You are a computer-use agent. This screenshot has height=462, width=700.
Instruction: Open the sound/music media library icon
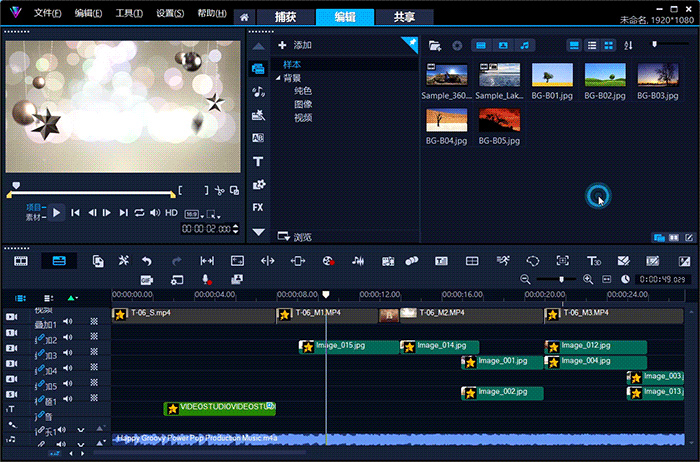(x=259, y=92)
